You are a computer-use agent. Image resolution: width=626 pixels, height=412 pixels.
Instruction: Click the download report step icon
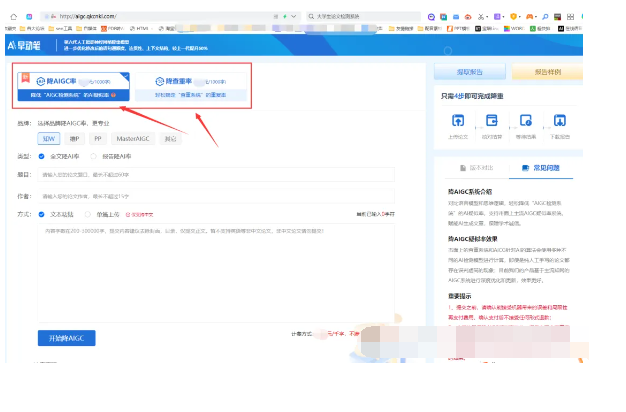tap(560, 120)
